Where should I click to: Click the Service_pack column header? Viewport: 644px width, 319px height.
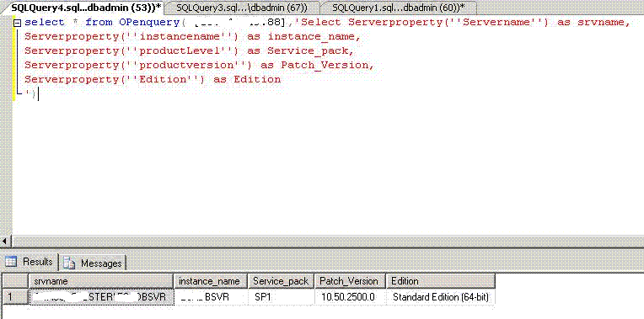tap(282, 281)
